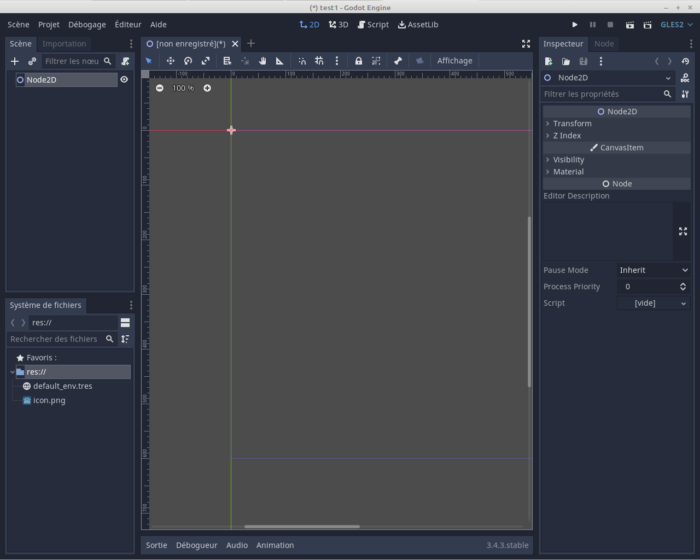The height and width of the screenshot is (560, 700).
Task: Open Pause Mode Inherit dropdown
Action: (654, 270)
